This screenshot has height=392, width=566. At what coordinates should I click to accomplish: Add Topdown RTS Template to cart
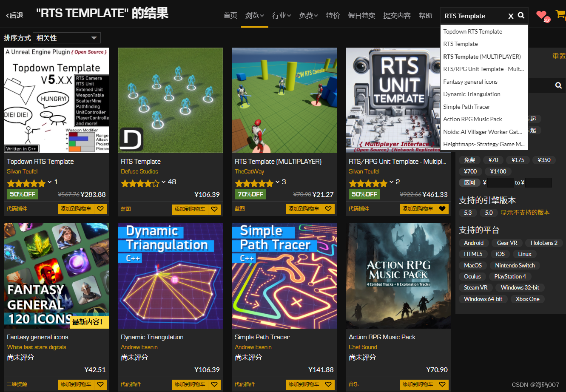[x=76, y=209]
